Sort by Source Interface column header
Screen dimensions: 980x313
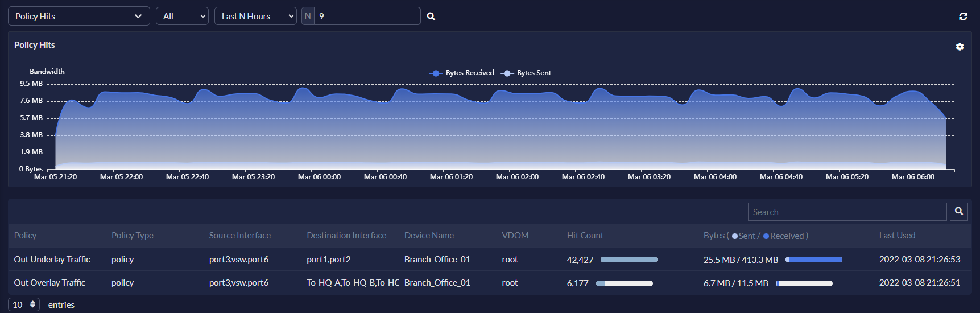pos(240,235)
